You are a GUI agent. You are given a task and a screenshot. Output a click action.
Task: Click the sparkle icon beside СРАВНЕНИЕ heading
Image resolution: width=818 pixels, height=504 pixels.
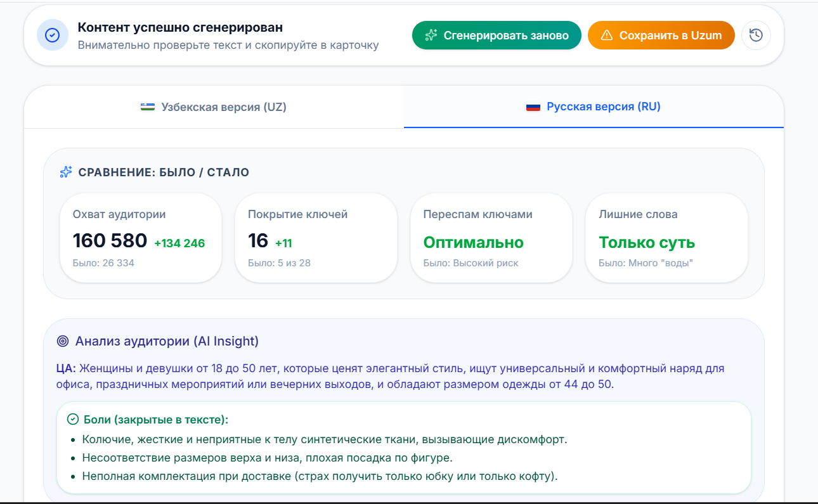point(66,172)
